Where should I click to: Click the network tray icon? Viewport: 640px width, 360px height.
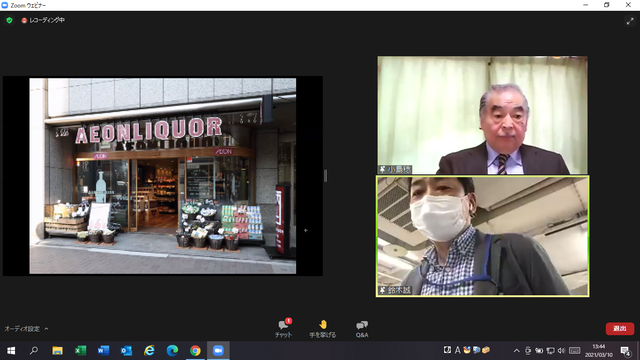pyautogui.click(x=550, y=351)
